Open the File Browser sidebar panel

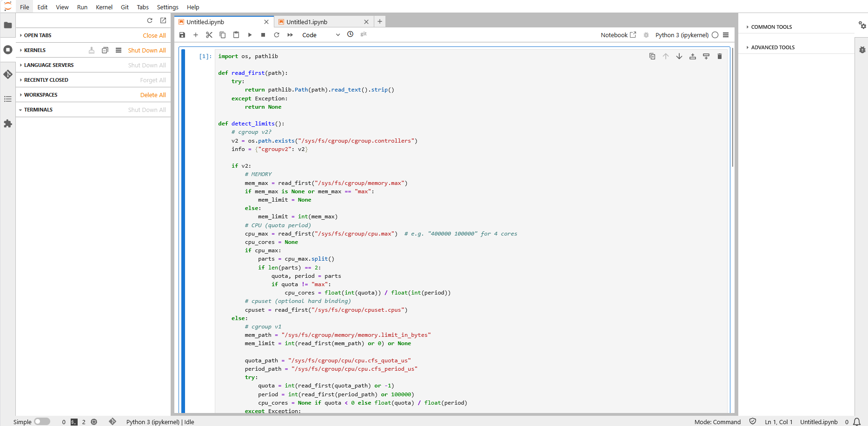[x=8, y=25]
